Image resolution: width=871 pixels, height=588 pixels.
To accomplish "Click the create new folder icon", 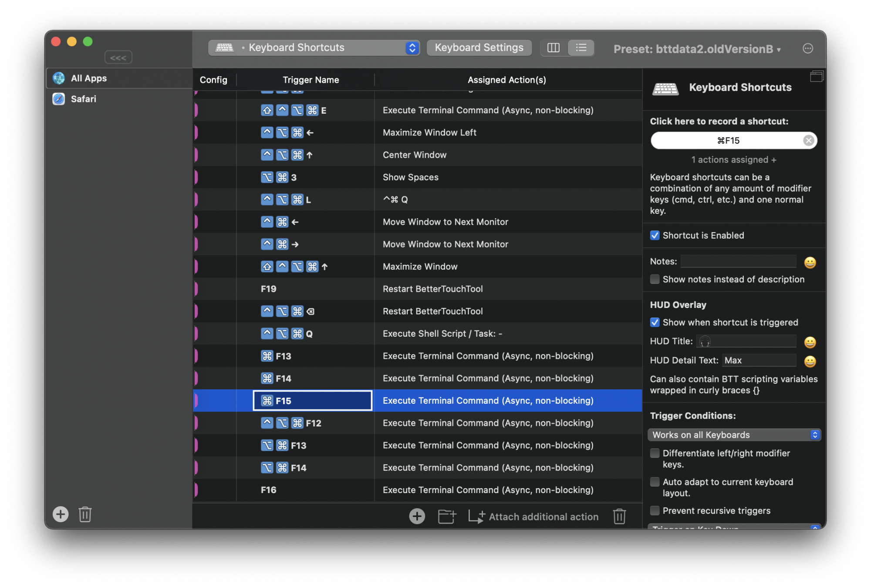I will point(446,517).
